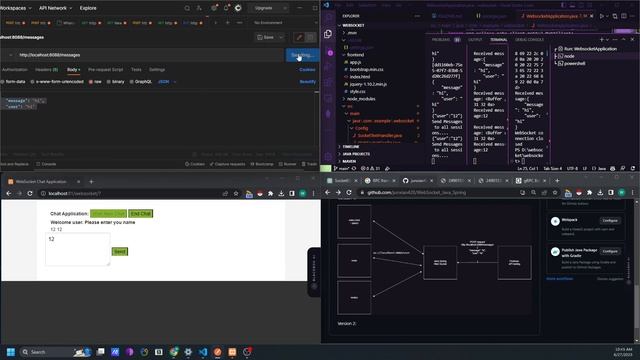This screenshot has width=640, height=360.
Task: Click the Beautify link
Action: coord(307,82)
